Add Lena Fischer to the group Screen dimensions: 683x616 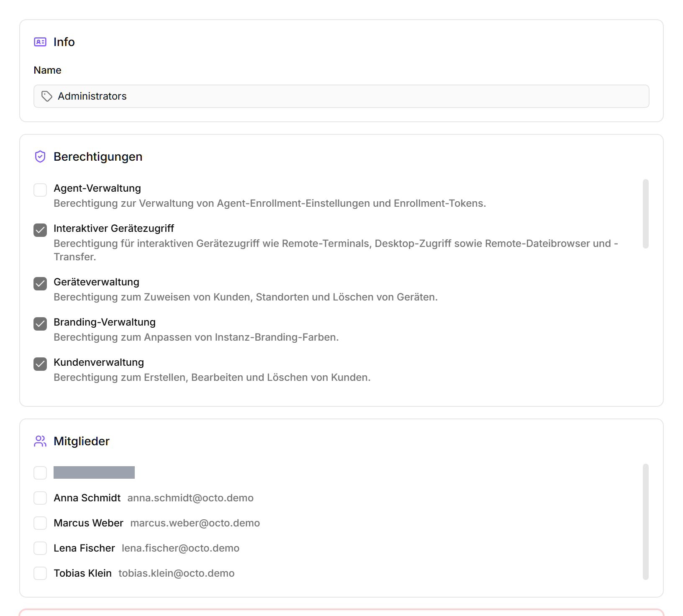pos(40,548)
